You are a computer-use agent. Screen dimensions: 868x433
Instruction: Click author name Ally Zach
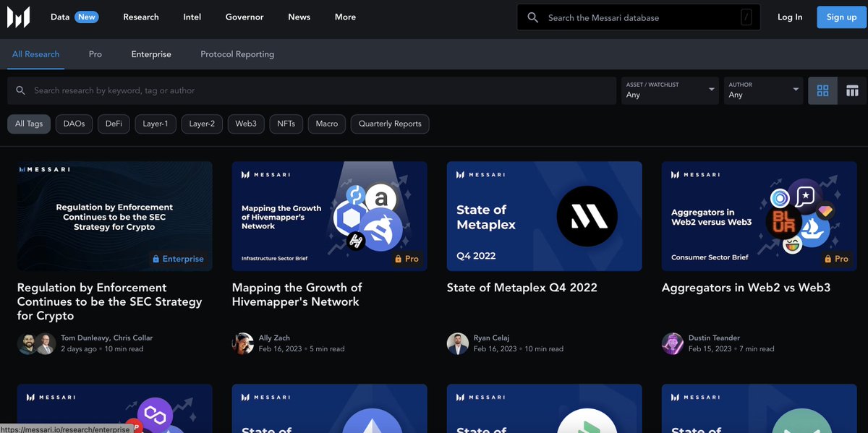click(274, 338)
